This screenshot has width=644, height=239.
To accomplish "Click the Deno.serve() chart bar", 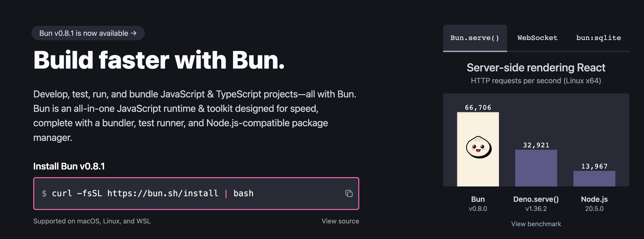I will click(536, 168).
